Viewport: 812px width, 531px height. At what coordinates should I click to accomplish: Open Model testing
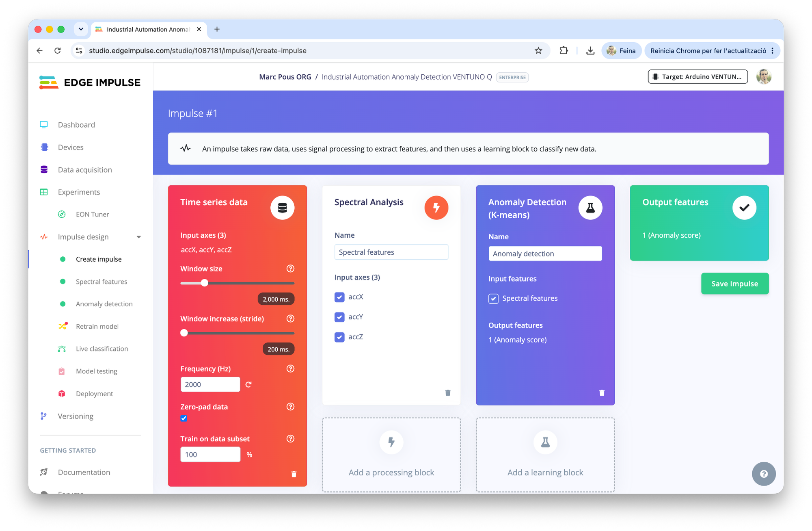point(97,371)
